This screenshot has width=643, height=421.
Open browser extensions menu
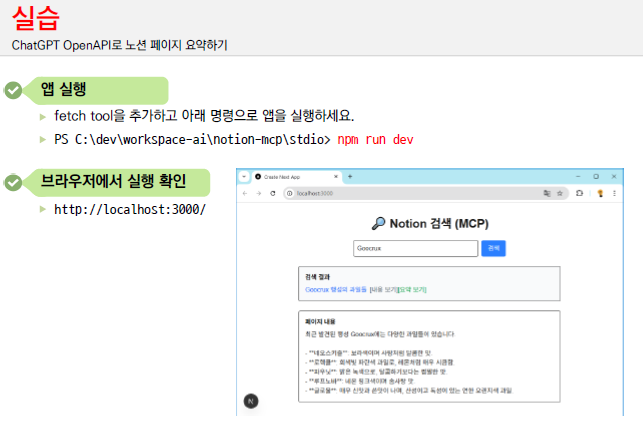point(579,193)
